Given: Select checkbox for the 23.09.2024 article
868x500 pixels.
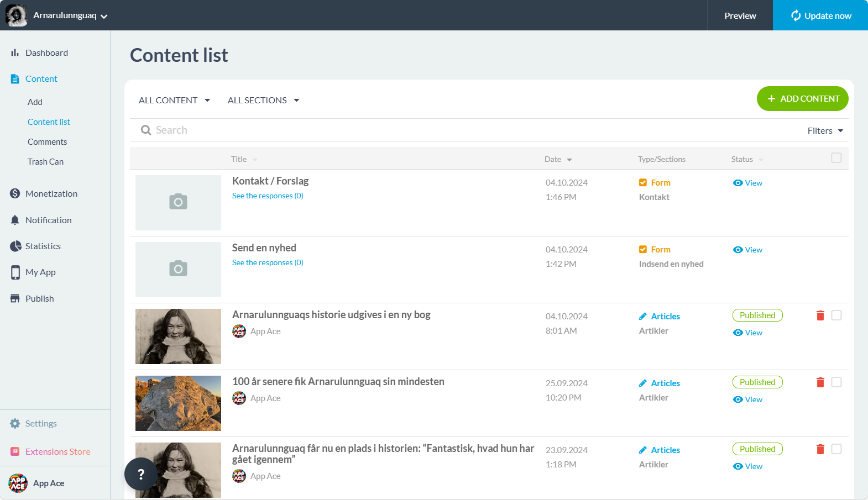Looking at the screenshot, I should click(836, 449).
